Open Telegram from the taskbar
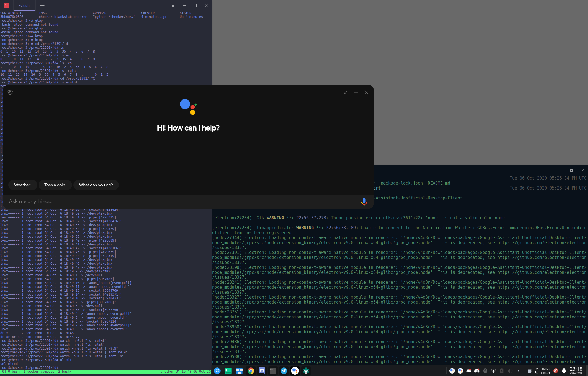Screen dimensions: 588x376 (x=284, y=371)
